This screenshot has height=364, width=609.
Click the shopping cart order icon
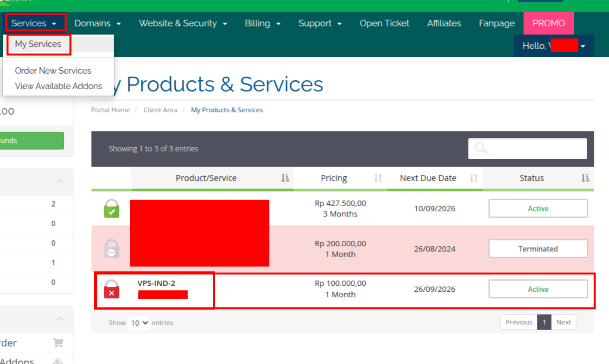point(58,343)
